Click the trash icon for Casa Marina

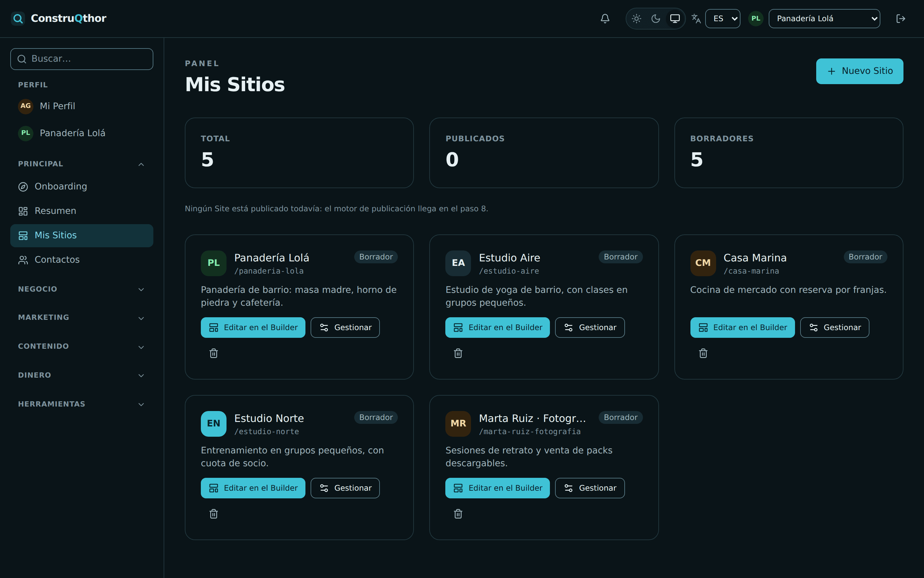click(x=703, y=353)
